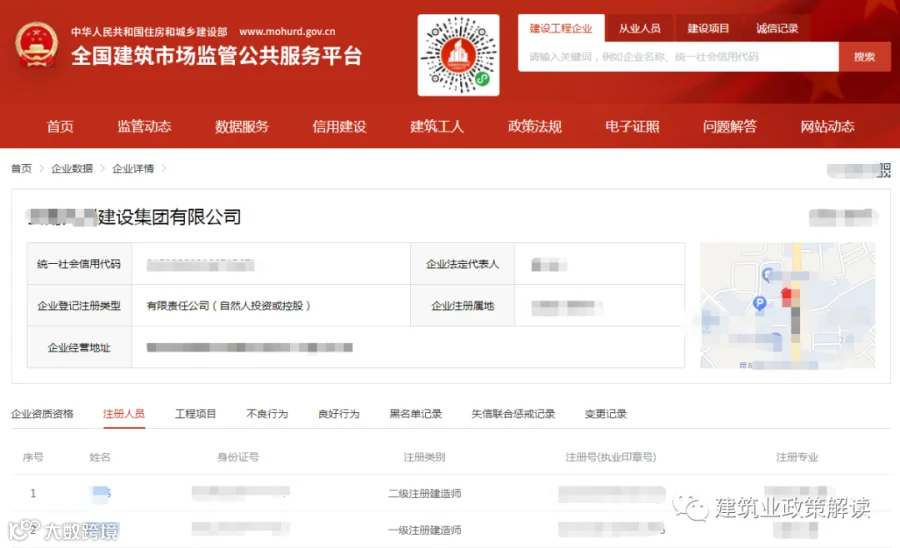Open the blurred name link in row 1
This screenshot has height=548, width=900.
(100, 493)
